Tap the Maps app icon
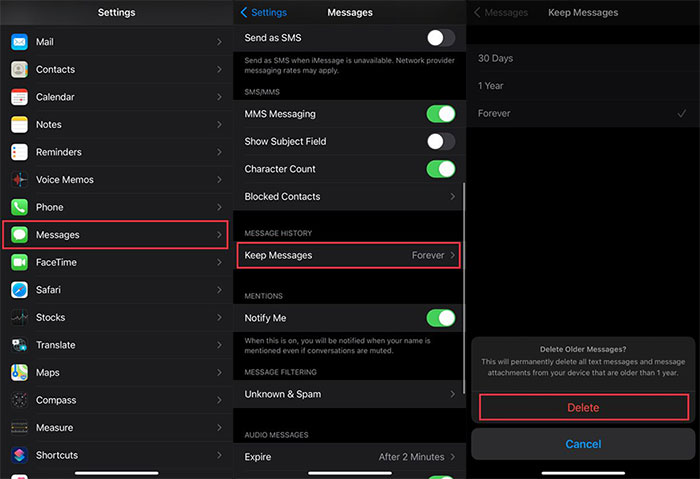Image resolution: width=700 pixels, height=479 pixels. pos(19,373)
